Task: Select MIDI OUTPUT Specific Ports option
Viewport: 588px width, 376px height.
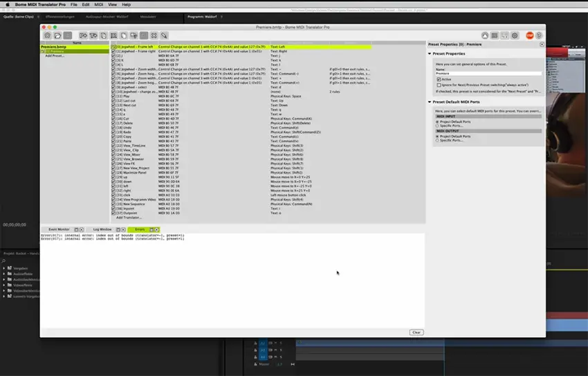Action: 437,141
